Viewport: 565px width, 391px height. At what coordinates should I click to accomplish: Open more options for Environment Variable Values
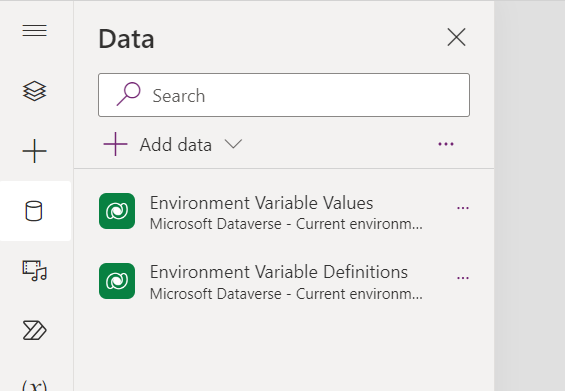[x=463, y=208]
